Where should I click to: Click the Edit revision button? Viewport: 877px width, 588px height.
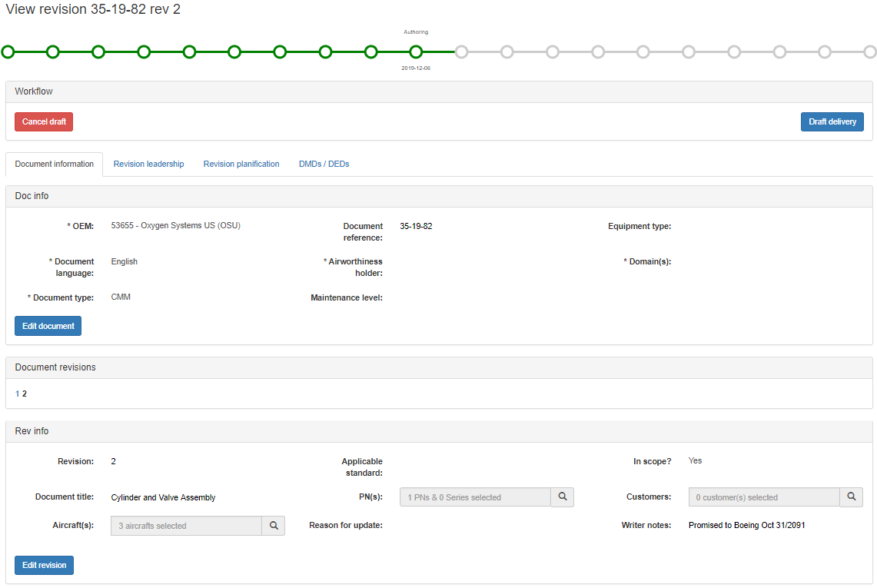tap(44, 565)
